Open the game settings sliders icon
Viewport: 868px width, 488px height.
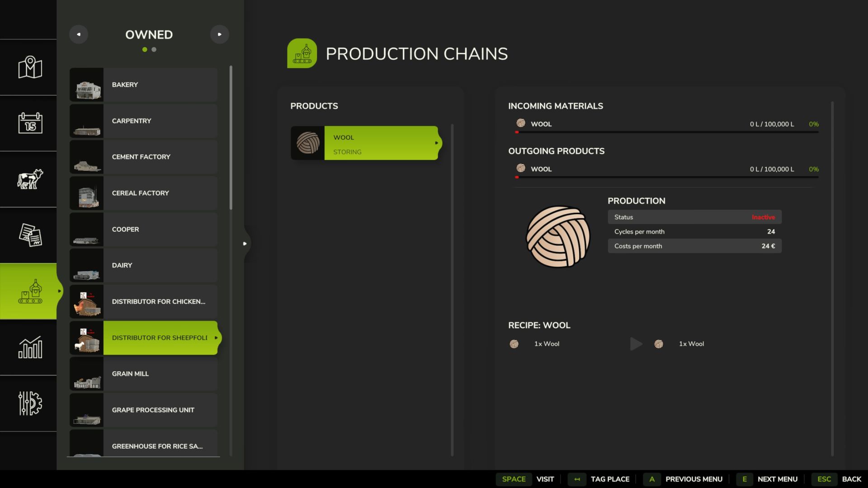coord(30,403)
